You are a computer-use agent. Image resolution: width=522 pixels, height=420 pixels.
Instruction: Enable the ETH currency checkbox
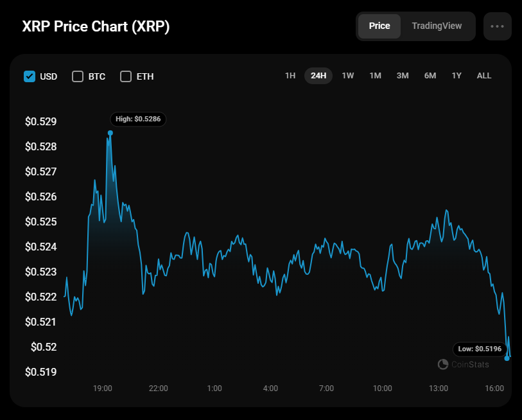point(126,76)
